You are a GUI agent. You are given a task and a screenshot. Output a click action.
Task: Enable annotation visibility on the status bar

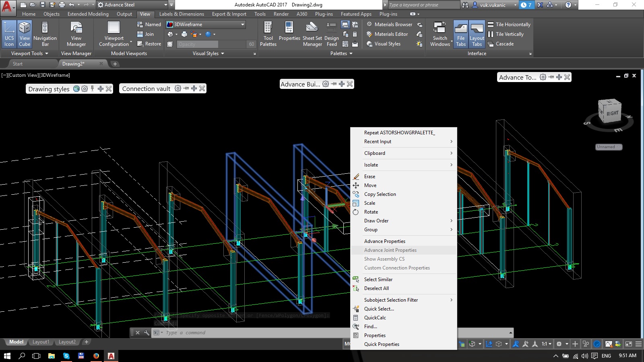[x=516, y=344]
